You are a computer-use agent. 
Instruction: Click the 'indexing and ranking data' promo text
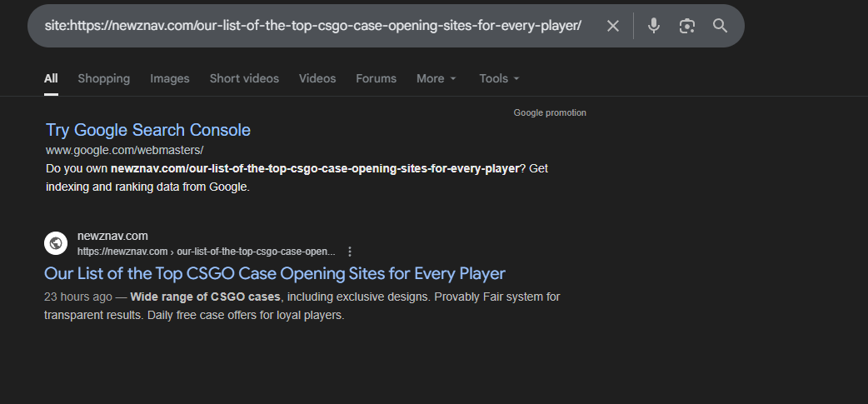pyautogui.click(x=147, y=187)
